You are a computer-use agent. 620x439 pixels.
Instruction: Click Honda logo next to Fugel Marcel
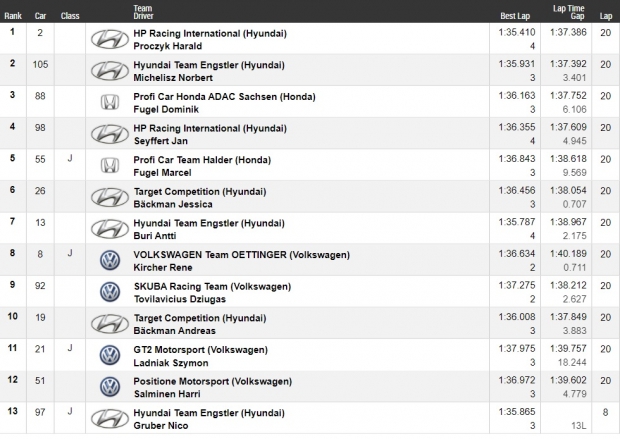109,166
